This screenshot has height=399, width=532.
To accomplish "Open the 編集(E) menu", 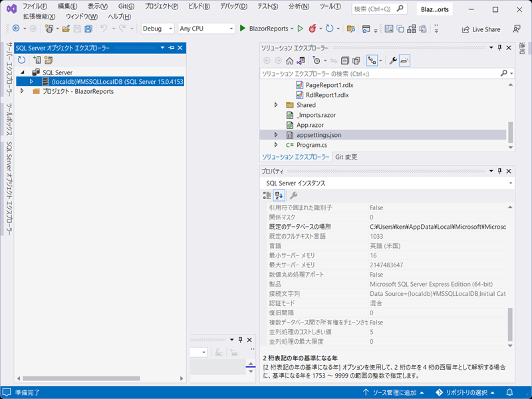I will coord(67,7).
